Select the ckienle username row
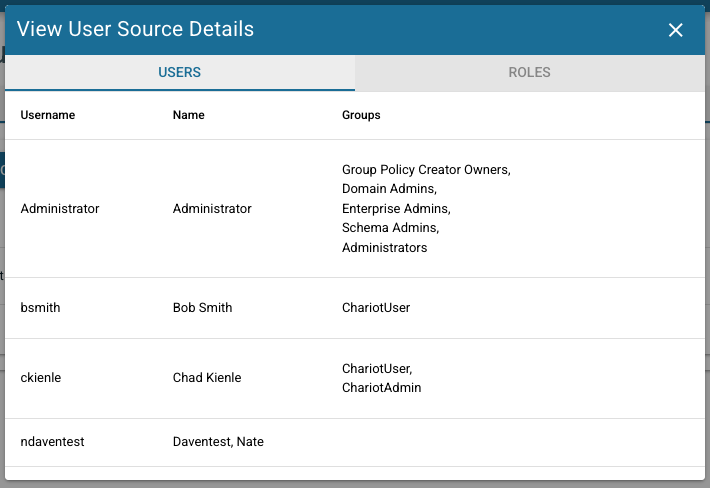 click(x=355, y=378)
